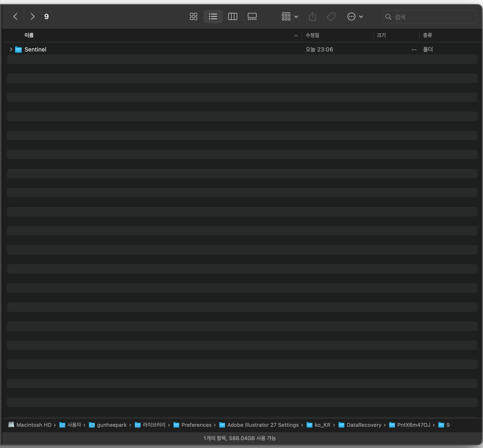This screenshot has width=483, height=448.
Task: Click the tag icon in toolbar
Action: pos(331,16)
